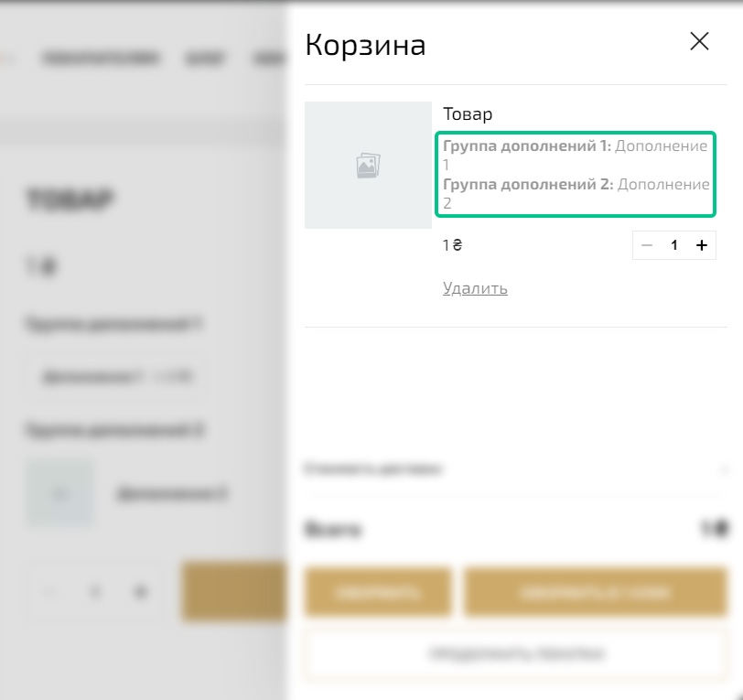Click the blurred gold add-to-cart button behind the panel
Image resolution: width=743 pixels, height=700 pixels.
(234, 591)
